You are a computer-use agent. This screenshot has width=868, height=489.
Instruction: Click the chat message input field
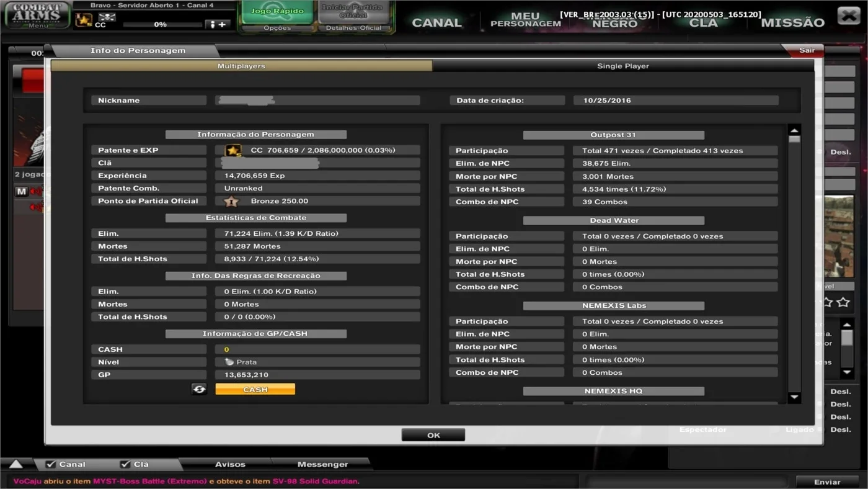[x=688, y=482]
